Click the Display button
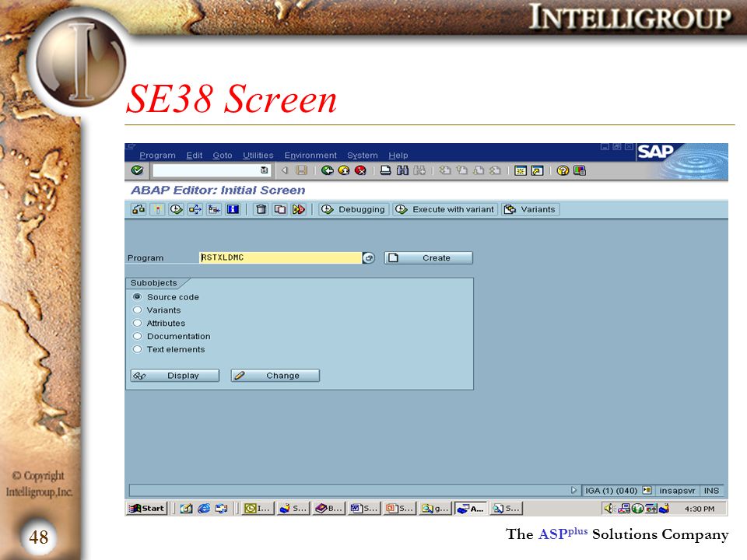This screenshot has width=747, height=560. (x=175, y=376)
